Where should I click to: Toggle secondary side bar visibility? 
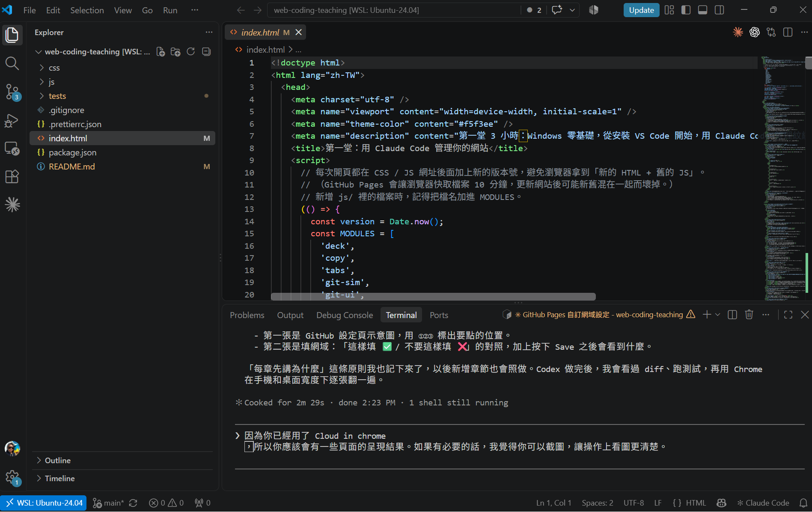click(720, 10)
